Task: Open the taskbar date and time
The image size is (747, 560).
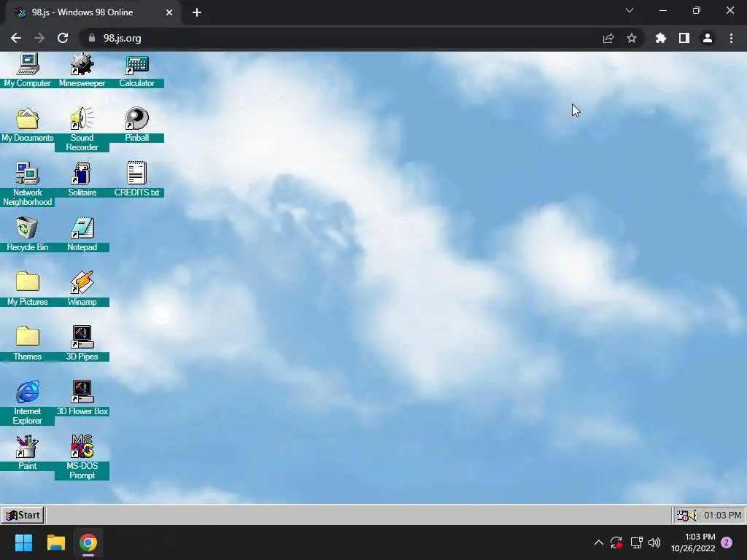Action: point(693,542)
